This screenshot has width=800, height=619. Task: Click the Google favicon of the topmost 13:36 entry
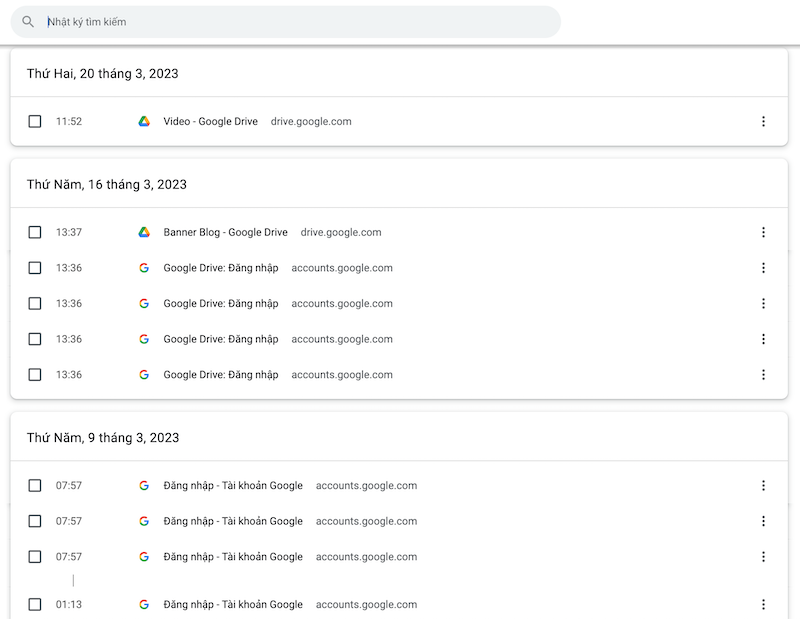pyautogui.click(x=144, y=268)
